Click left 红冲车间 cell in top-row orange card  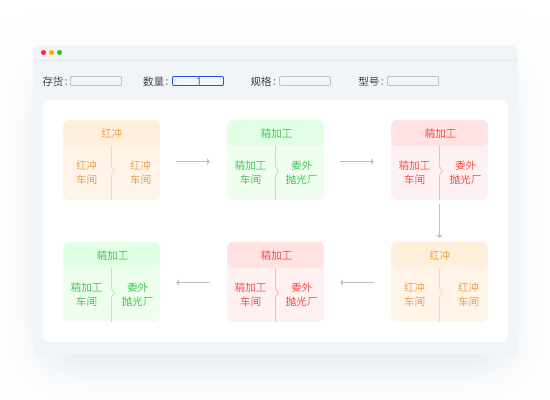point(86,172)
